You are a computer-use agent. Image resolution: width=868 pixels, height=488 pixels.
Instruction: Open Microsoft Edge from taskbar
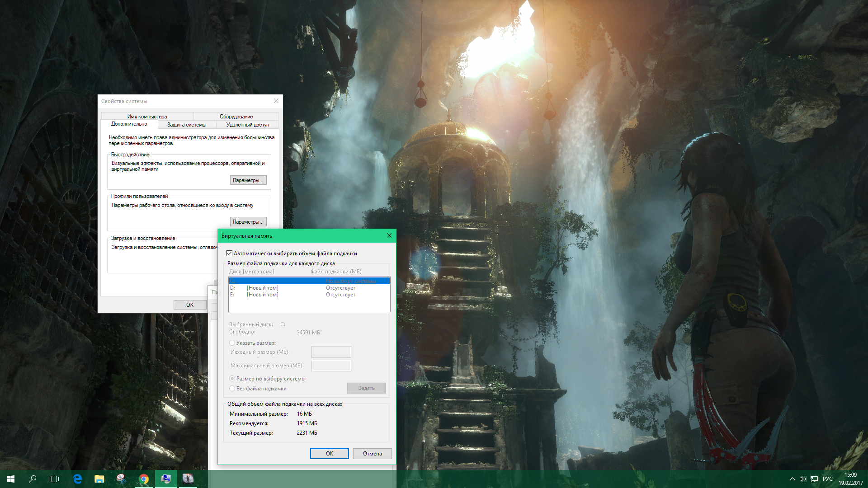coord(77,479)
